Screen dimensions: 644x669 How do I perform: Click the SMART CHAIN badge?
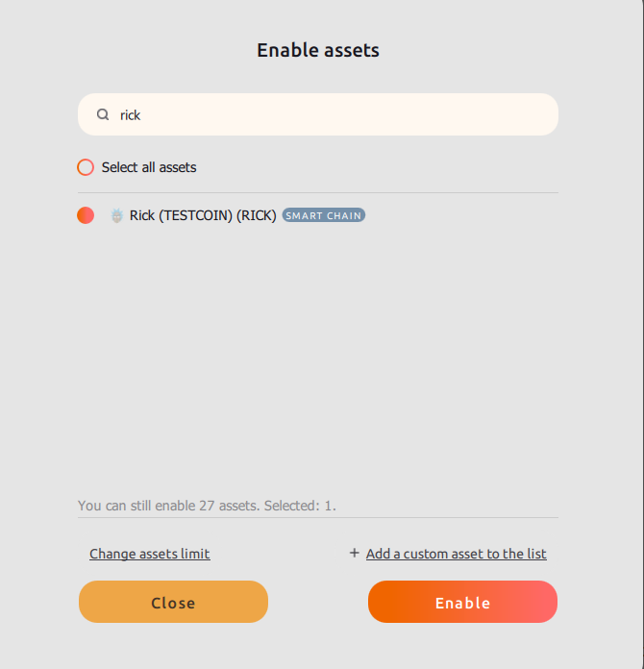[324, 215]
